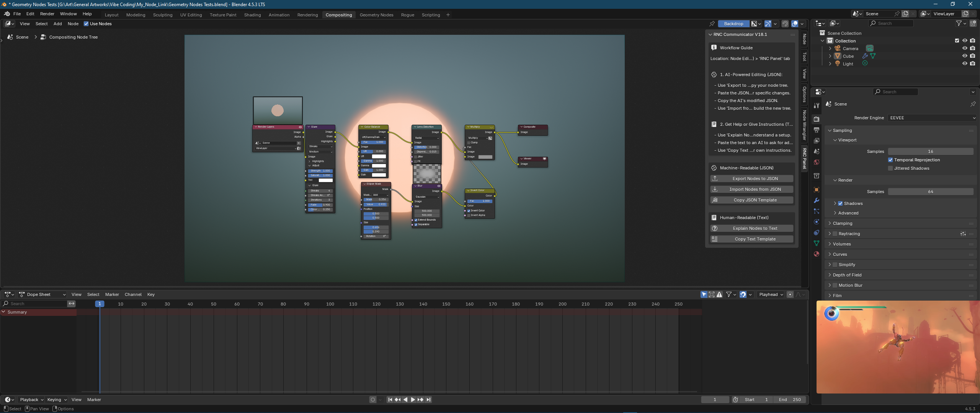Click the Jump to End playback button
This screenshot has height=413, width=980.
(x=428, y=400)
